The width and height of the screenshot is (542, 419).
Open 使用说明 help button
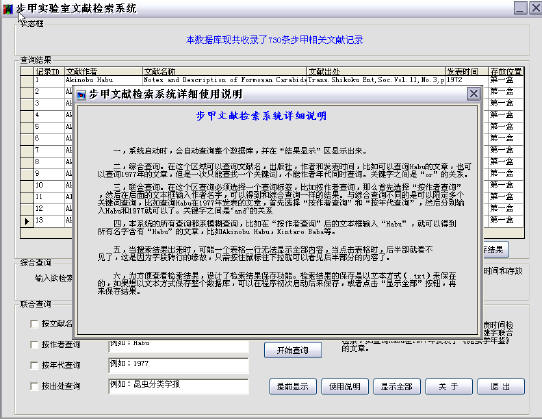coord(345,387)
